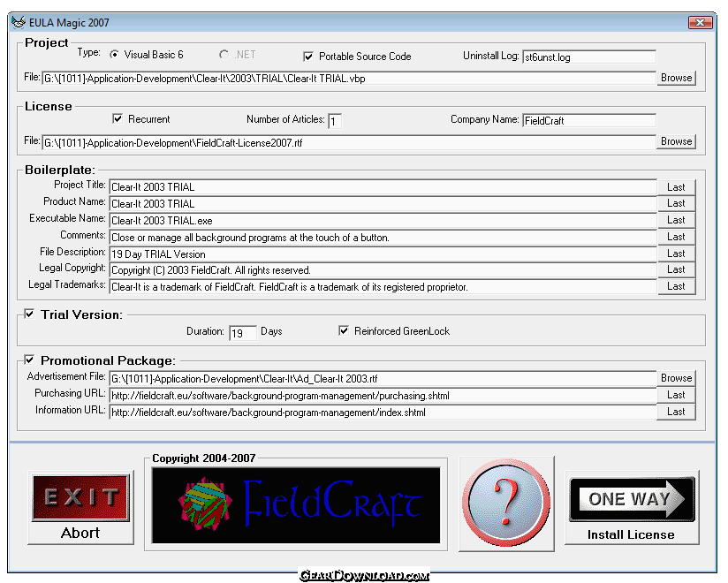Click Last for Legal Trademarks
The width and height of the screenshot is (728, 583).
click(x=676, y=286)
